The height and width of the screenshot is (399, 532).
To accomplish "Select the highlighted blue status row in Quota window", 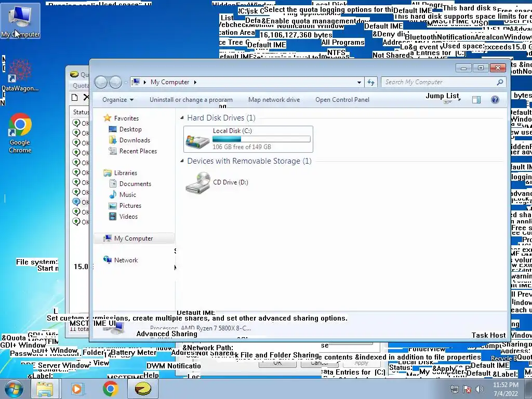I will pyautogui.click(x=81, y=202).
